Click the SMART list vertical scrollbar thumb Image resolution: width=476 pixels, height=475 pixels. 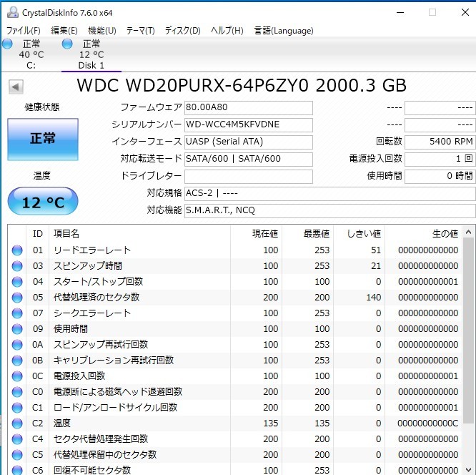[x=468, y=330]
